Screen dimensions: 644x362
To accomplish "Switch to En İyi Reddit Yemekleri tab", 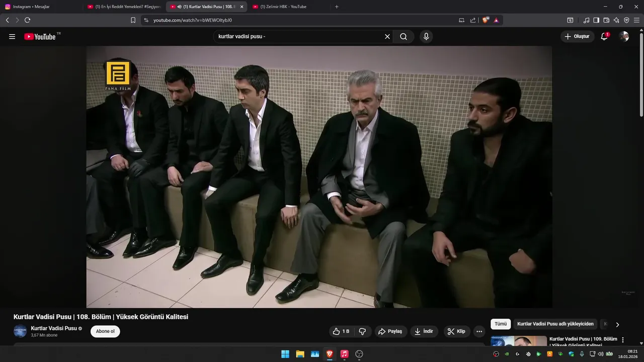I will pyautogui.click(x=124, y=7).
